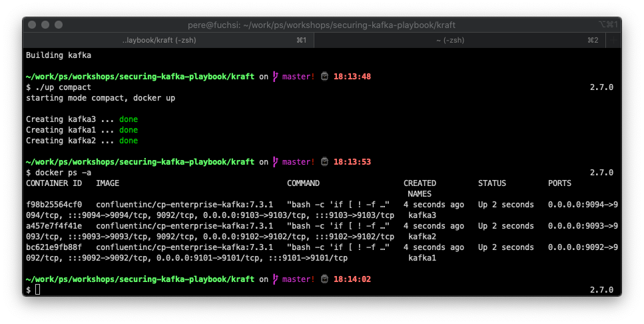Click the 'Creating kafka1' text
Image resolution: width=644 pixels, height=324 pixels.
(x=61, y=130)
